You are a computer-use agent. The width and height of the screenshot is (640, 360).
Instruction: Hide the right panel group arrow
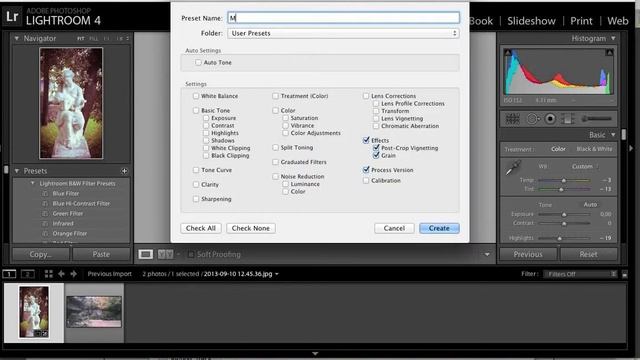click(631, 149)
